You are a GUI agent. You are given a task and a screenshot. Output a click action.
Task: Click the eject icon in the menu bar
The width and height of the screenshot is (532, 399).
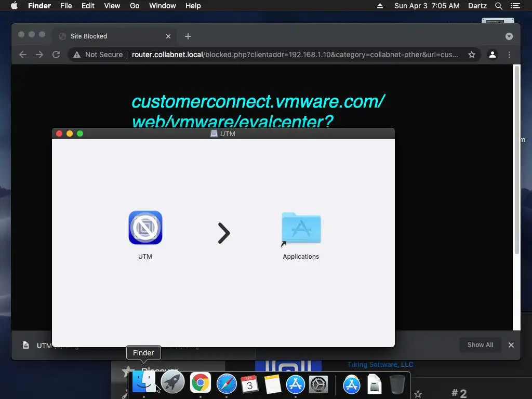click(x=380, y=6)
